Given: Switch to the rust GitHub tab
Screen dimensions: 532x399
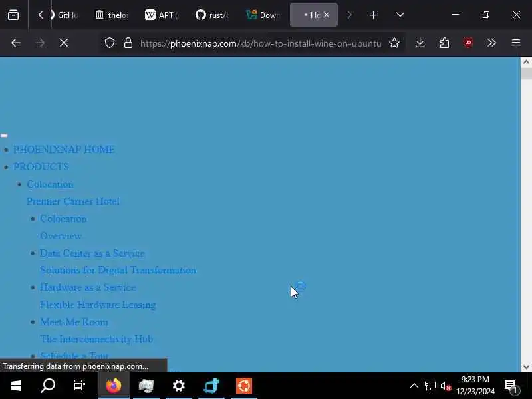Looking at the screenshot, I should click(x=212, y=15).
